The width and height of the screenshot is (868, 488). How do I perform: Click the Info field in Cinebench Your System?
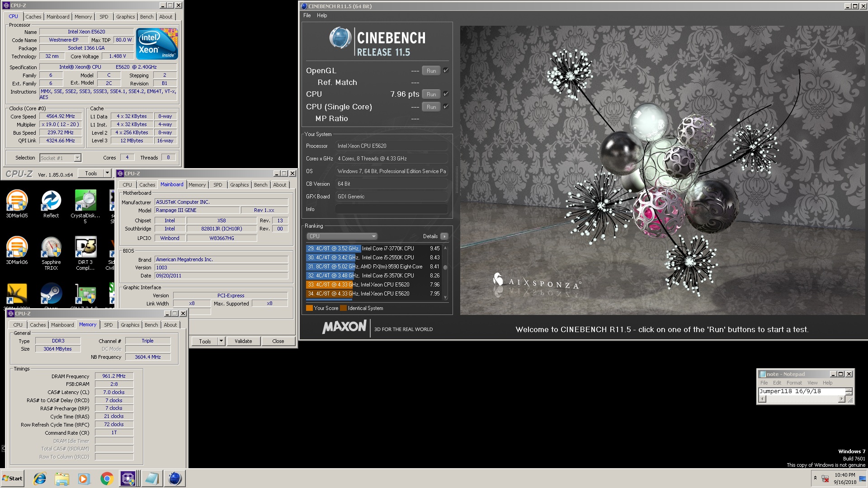(x=392, y=209)
